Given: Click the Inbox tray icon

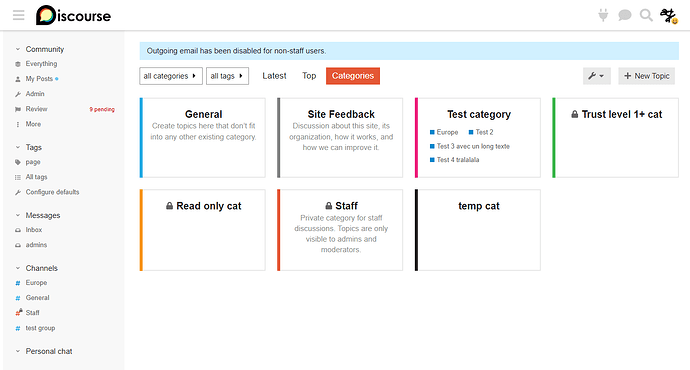Looking at the screenshot, I should click(18, 230).
